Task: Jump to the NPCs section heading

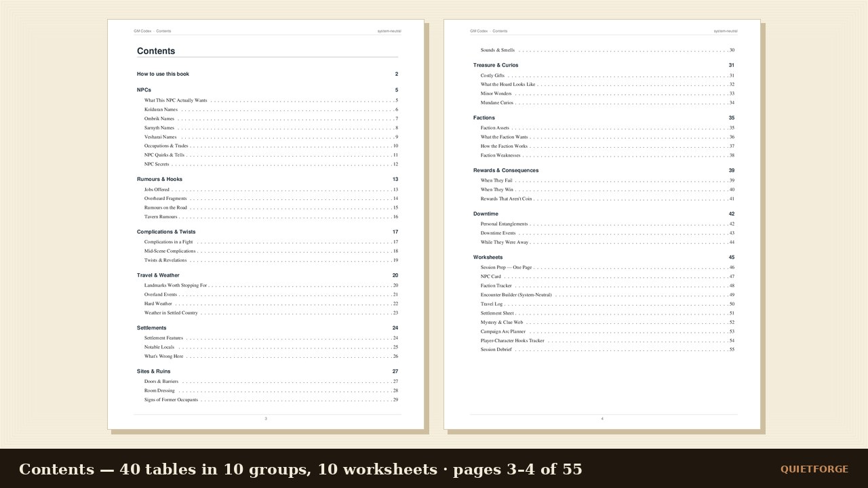Action: pos(267,90)
